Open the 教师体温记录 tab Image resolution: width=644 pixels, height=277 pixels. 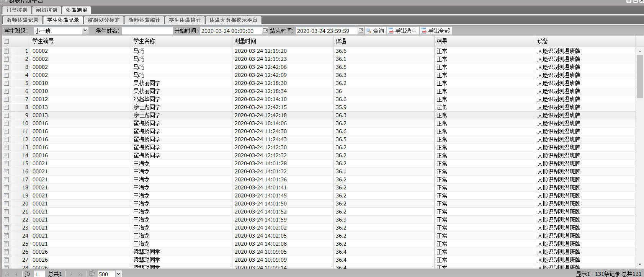[23, 20]
